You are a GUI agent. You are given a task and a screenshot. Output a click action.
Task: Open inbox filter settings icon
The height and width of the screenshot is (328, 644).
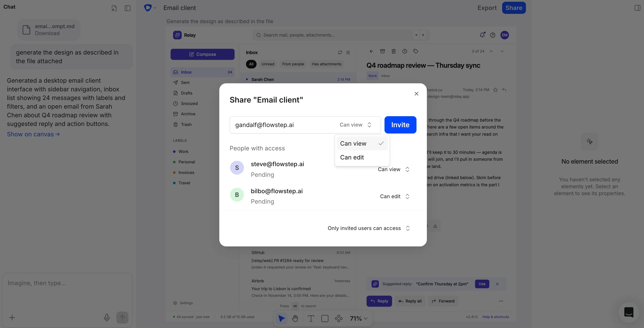click(348, 53)
